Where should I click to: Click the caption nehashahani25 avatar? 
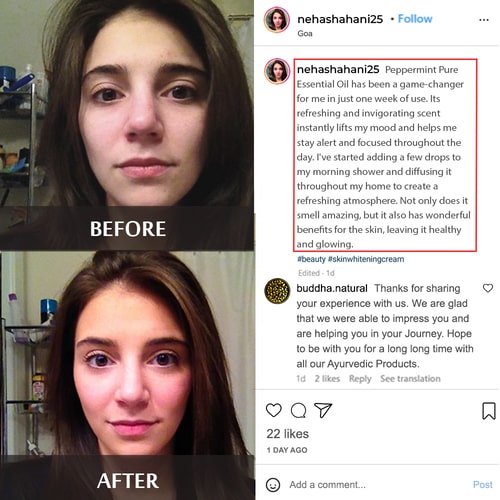point(277,71)
